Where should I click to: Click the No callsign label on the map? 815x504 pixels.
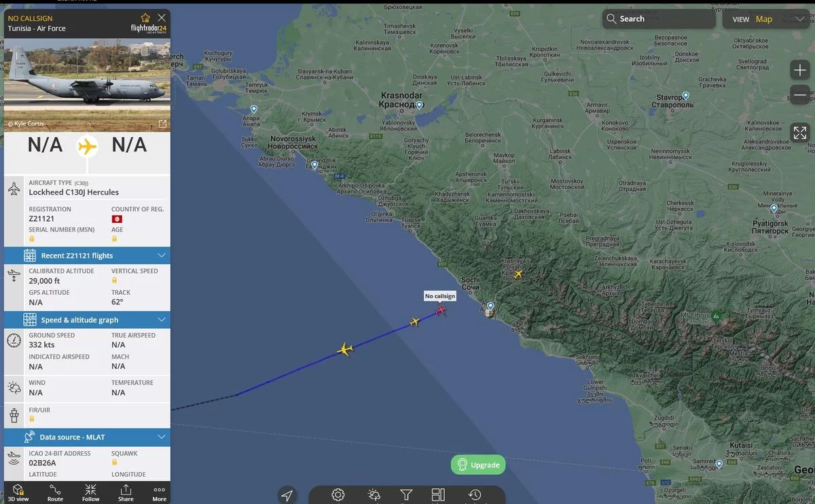[440, 296]
